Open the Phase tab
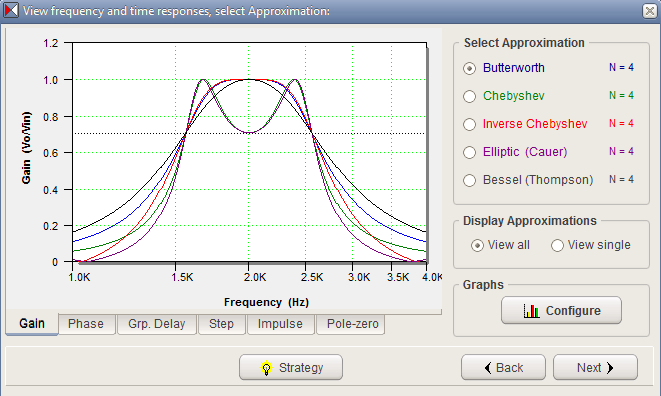Viewport: 661px width, 396px height. [x=86, y=324]
